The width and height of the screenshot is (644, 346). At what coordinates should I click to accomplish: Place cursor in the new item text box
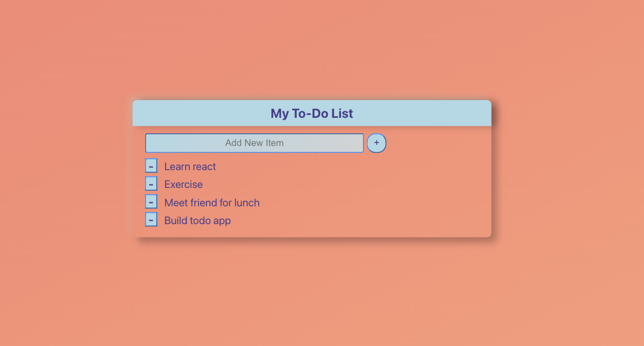click(254, 143)
